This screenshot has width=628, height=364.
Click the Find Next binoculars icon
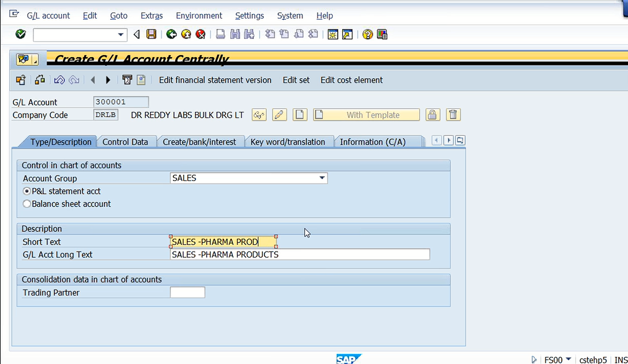249,34
